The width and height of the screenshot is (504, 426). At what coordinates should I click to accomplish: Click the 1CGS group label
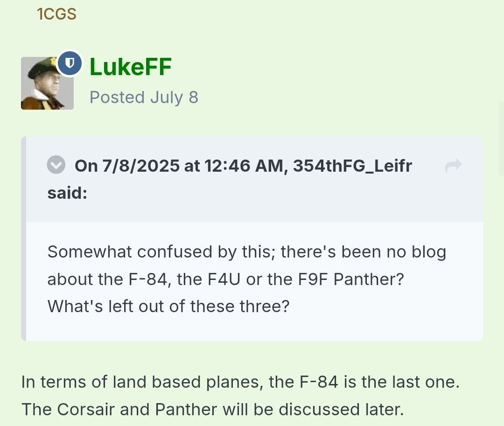(56, 14)
